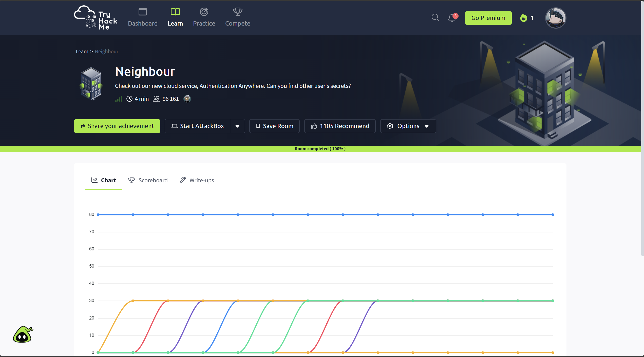
Task: Expand the Start AttackBox dropdown arrow
Action: [x=237, y=126]
